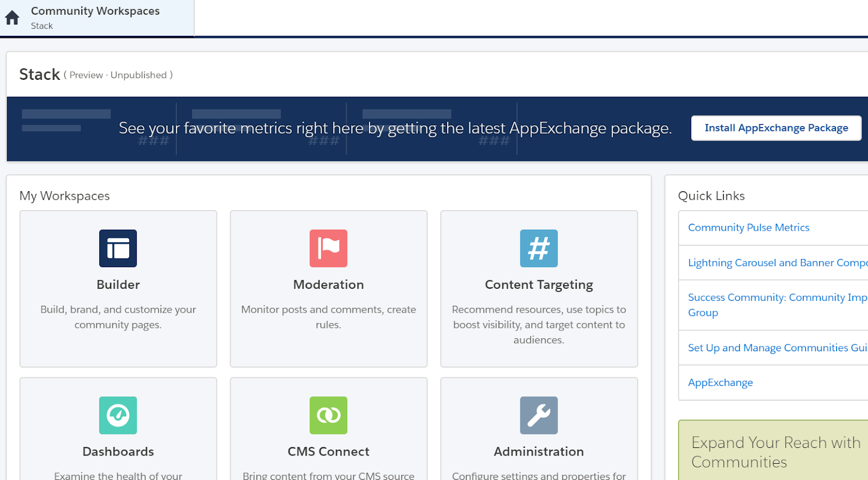Screen dimensions: 868x480
Task: Click the Stack page heading
Action: pyautogui.click(x=40, y=74)
